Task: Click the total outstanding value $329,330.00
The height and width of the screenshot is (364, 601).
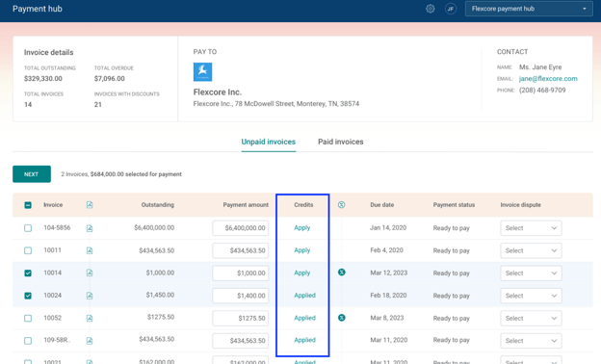Action: [x=43, y=79]
